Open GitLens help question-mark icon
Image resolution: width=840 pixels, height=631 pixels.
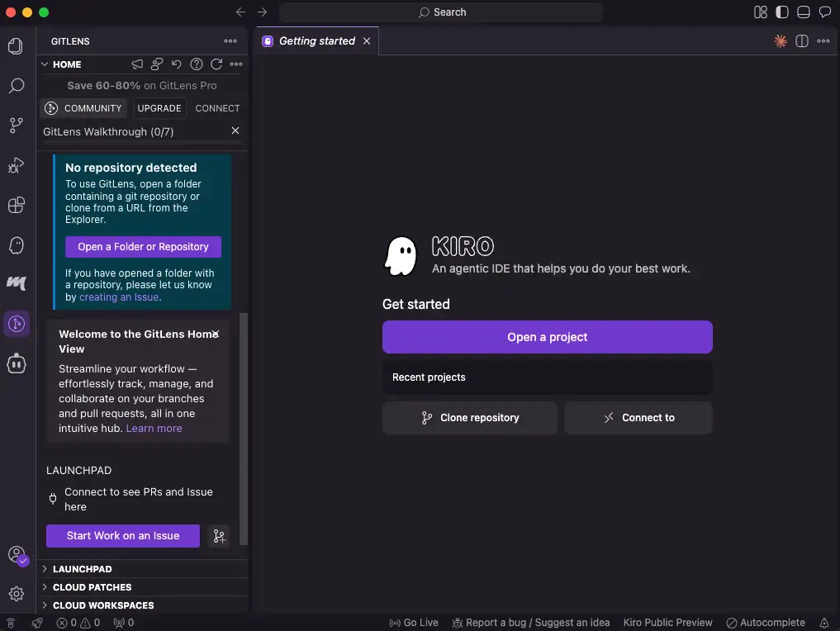(197, 64)
